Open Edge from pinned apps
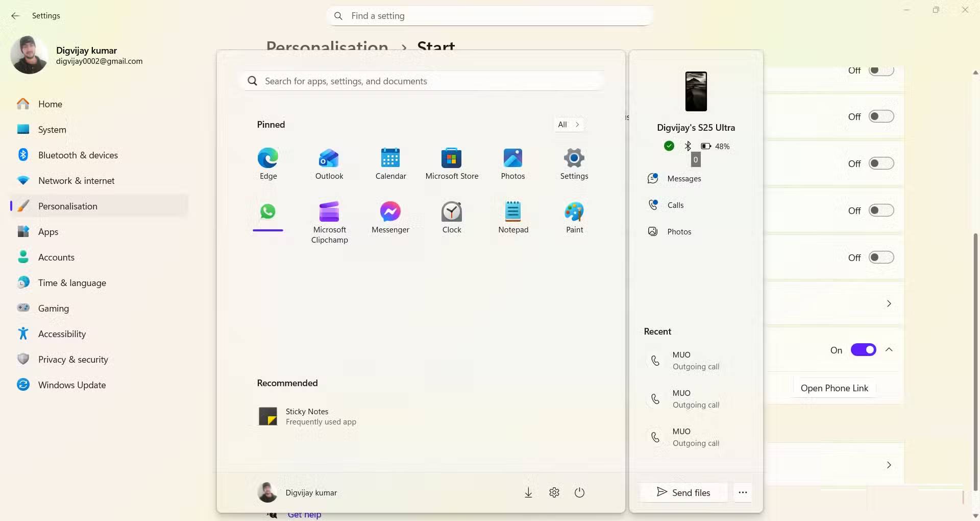The image size is (980, 521). pyautogui.click(x=268, y=163)
